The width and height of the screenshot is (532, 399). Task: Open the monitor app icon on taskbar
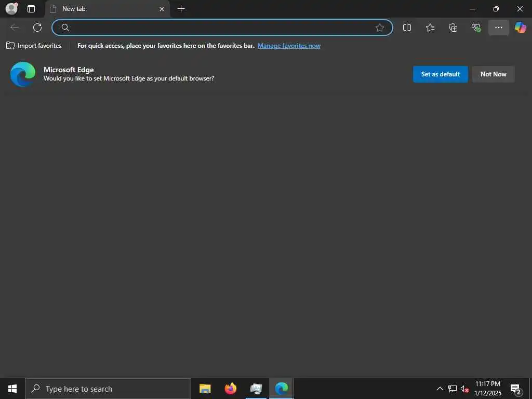coord(256,389)
